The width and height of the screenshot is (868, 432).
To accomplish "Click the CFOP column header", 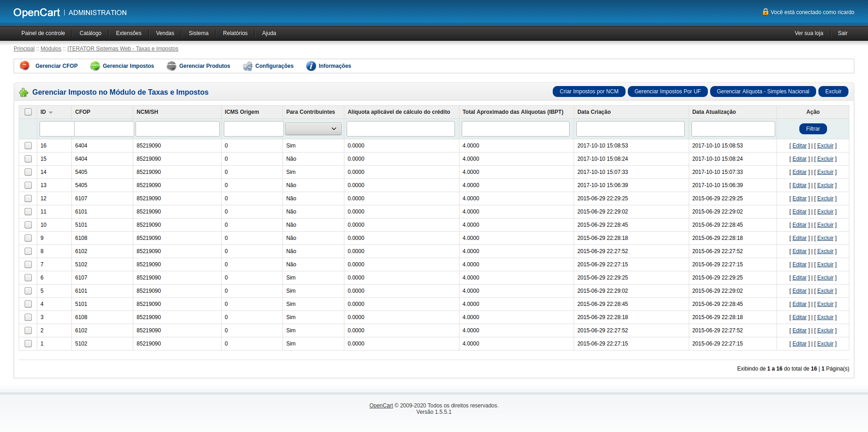I will coord(83,112).
